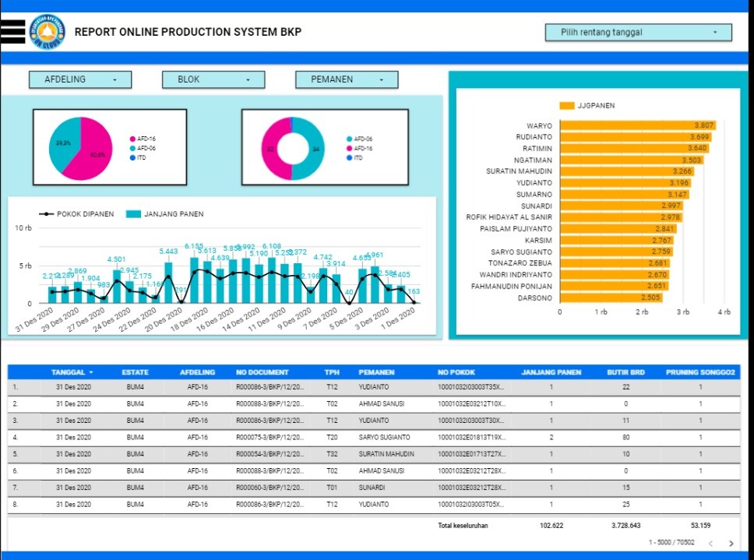Viewport: 754px width, 560px height.
Task: Toggle JJGPANEN legend in bar chart
Action: [587, 106]
